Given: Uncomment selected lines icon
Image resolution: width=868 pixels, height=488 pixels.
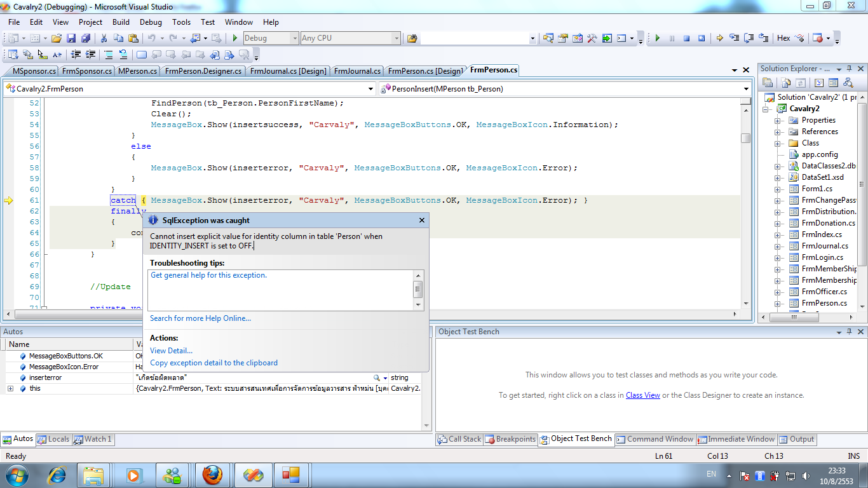Looking at the screenshot, I should coord(123,55).
